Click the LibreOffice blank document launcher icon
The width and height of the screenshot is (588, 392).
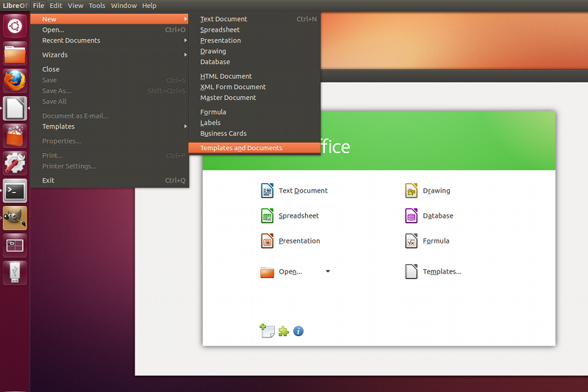(x=15, y=109)
